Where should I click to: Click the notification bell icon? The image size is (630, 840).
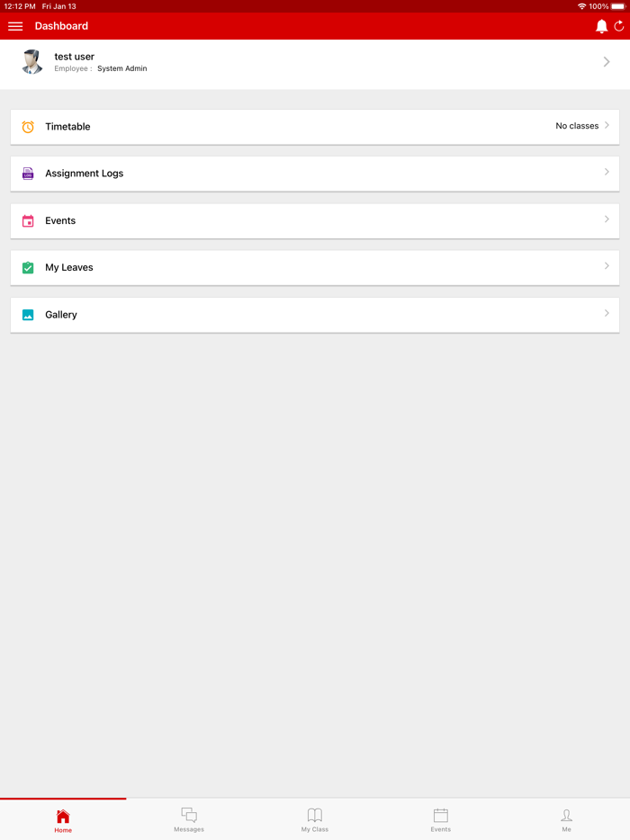tap(600, 26)
